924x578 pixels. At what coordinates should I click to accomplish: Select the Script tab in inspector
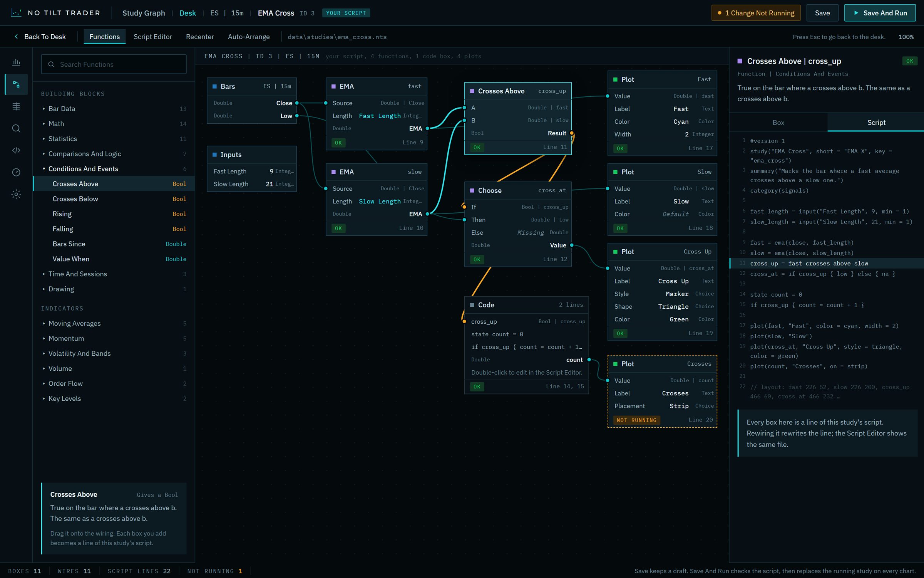point(876,123)
